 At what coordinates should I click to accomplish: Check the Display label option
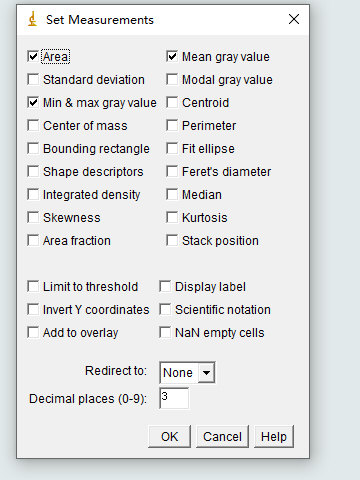tap(165, 286)
